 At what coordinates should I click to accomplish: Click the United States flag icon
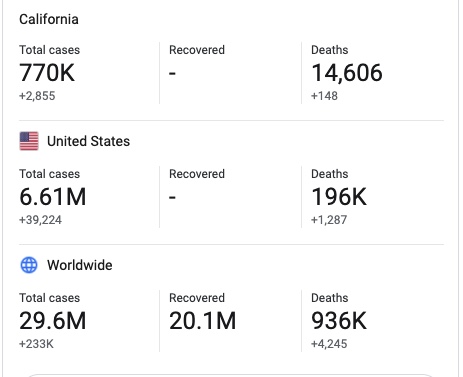click(29, 141)
